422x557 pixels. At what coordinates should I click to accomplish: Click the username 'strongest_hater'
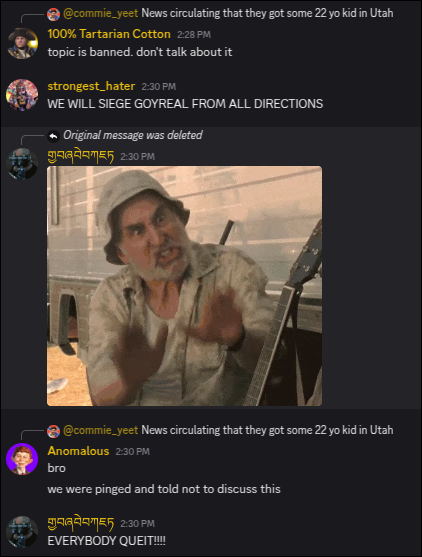[x=91, y=86]
